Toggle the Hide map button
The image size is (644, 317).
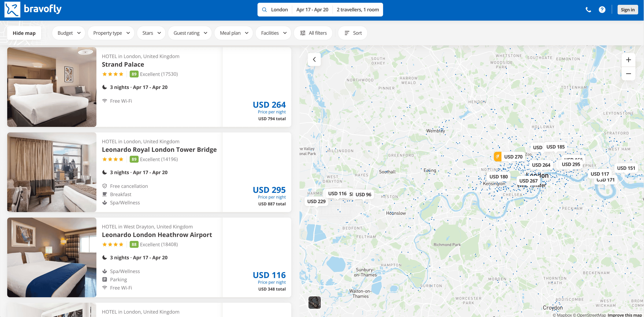(24, 33)
